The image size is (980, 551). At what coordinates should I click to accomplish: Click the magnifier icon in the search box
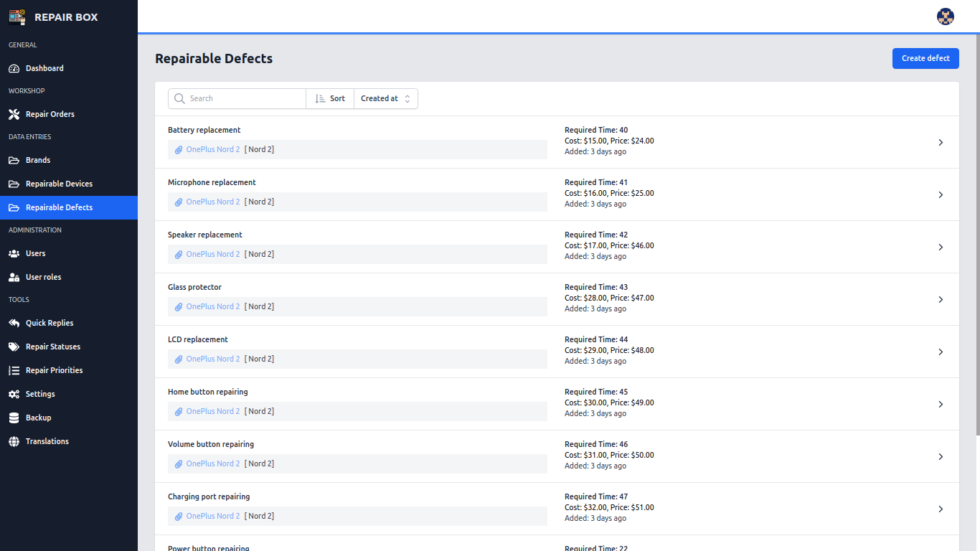(x=180, y=98)
